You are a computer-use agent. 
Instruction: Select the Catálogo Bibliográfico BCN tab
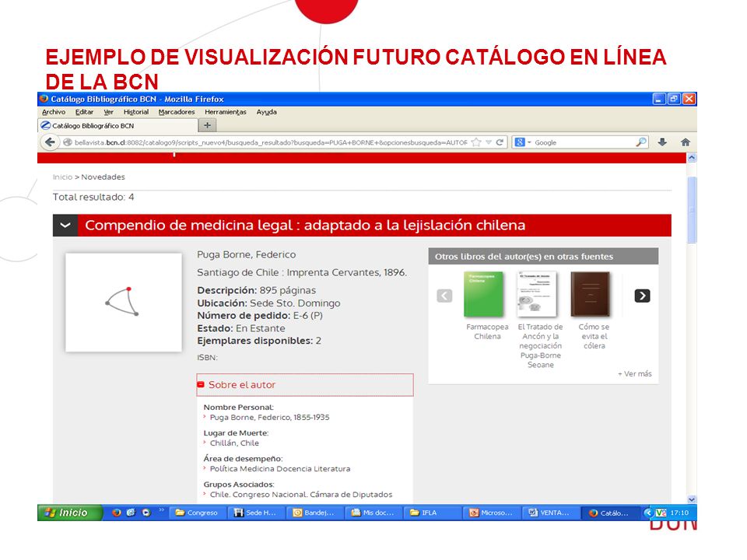click(117, 126)
